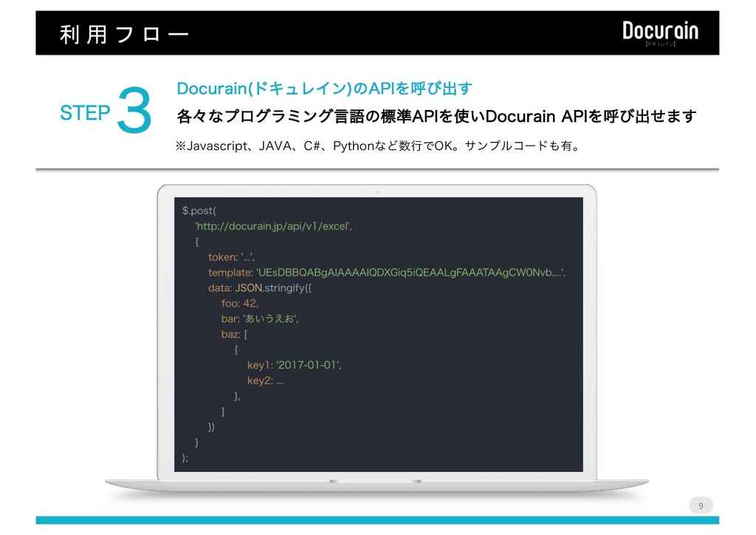Click the laptop screen code image

point(379,334)
